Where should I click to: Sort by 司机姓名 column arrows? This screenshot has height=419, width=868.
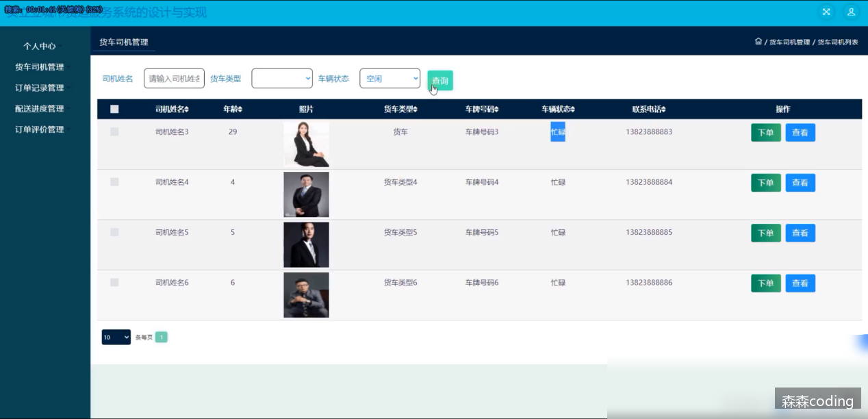click(x=187, y=110)
